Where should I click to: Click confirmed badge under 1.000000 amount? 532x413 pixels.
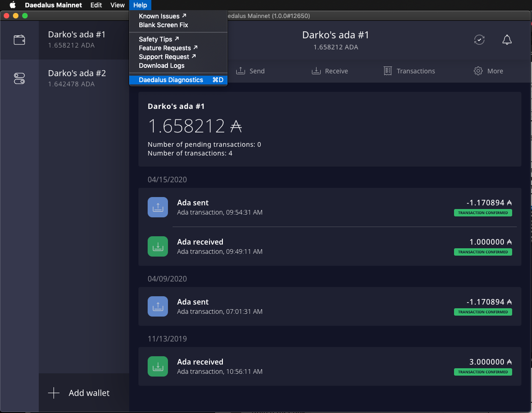tap(483, 252)
